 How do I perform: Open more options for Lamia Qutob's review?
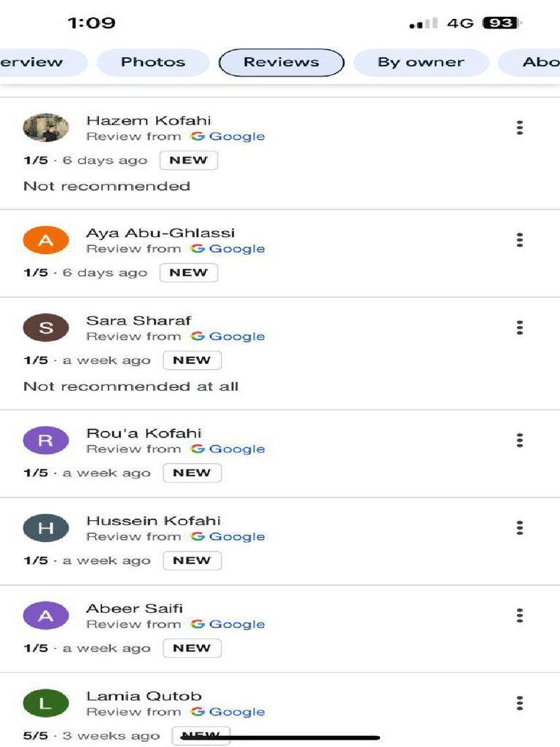pyautogui.click(x=519, y=703)
